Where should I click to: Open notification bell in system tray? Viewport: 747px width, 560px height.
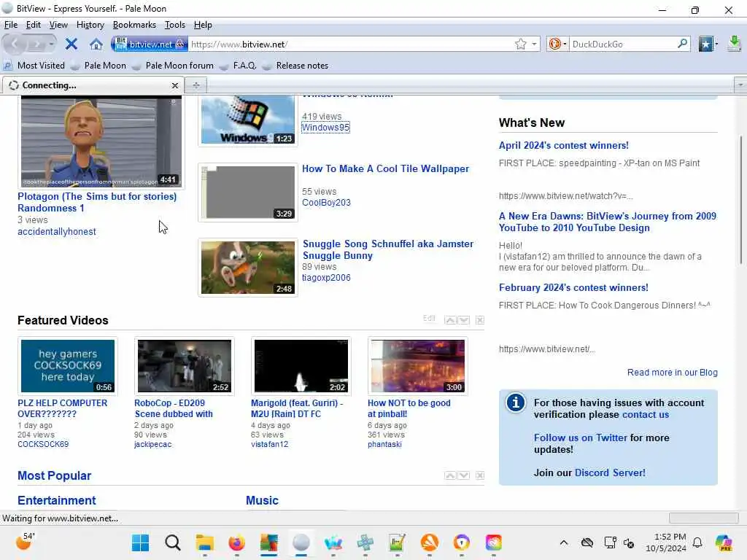coord(697,542)
